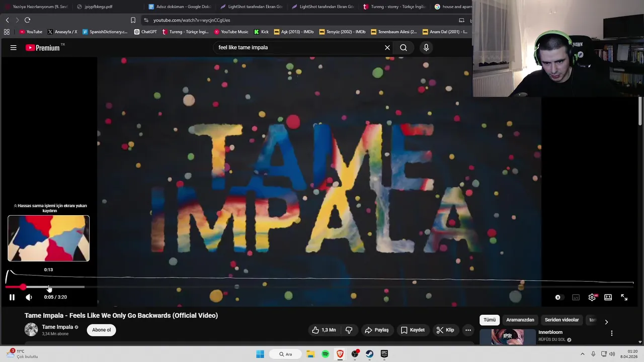Open the Tersyüz (2002) - IMDb bookmark
Screen dimensions: 644x362
tap(343, 32)
